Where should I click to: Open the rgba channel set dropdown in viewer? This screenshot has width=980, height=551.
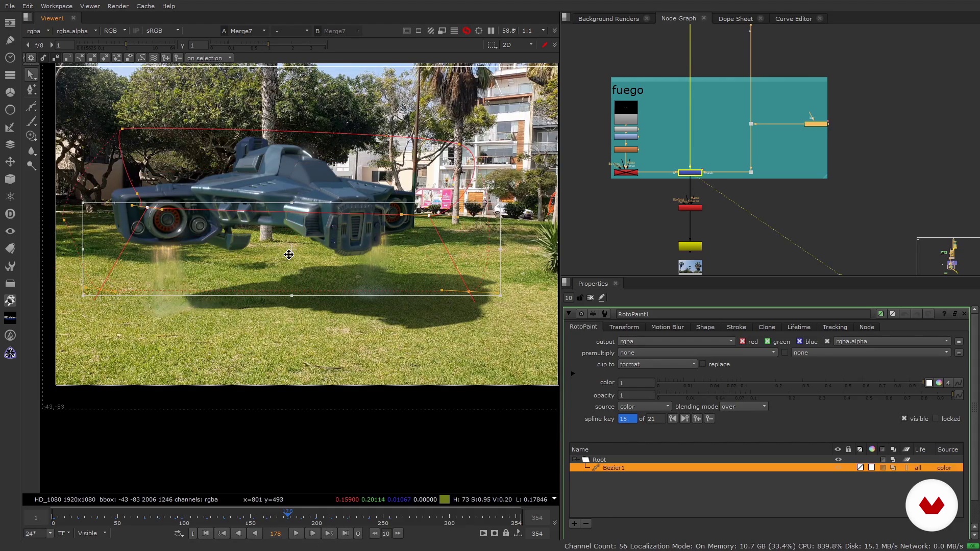point(39,31)
